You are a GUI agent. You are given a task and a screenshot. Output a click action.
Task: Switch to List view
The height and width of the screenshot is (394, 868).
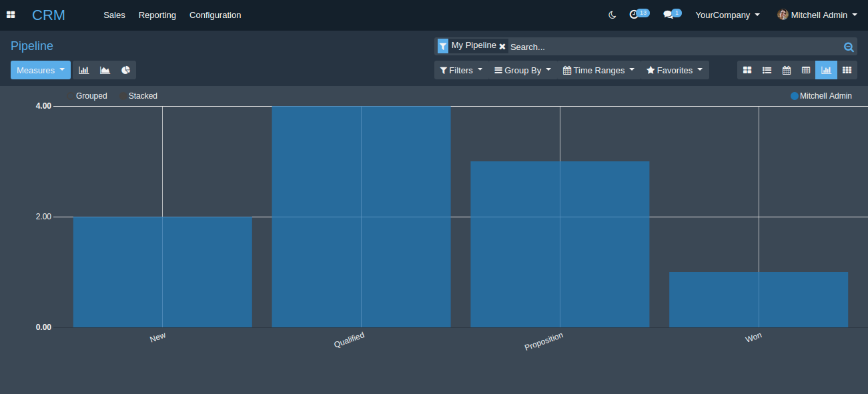click(x=767, y=70)
